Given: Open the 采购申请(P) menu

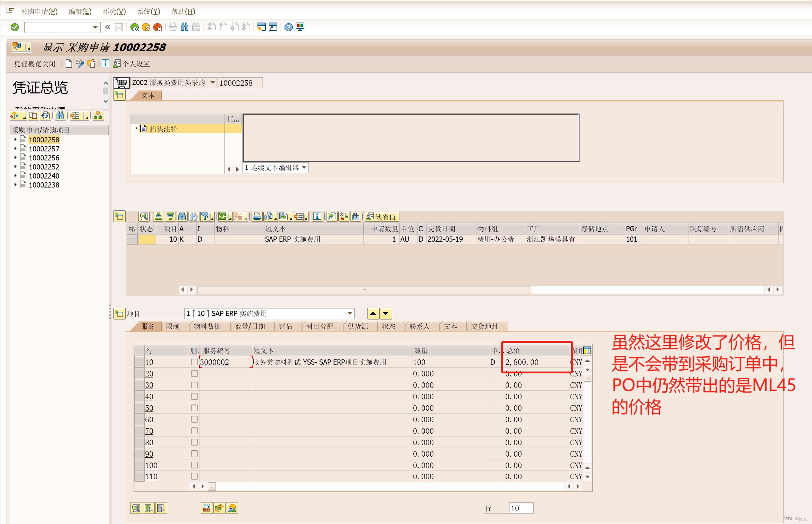Looking at the screenshot, I should click(x=39, y=11).
